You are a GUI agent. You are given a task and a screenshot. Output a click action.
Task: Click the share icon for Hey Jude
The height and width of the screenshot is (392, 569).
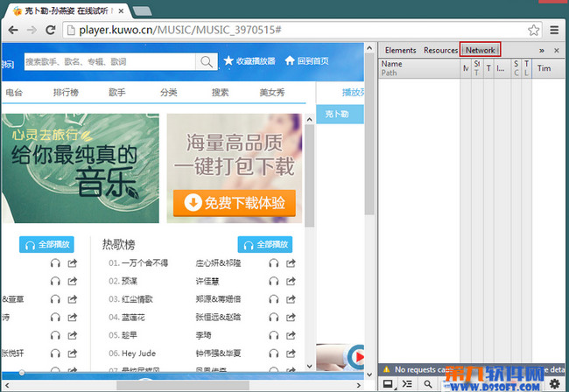click(x=290, y=353)
